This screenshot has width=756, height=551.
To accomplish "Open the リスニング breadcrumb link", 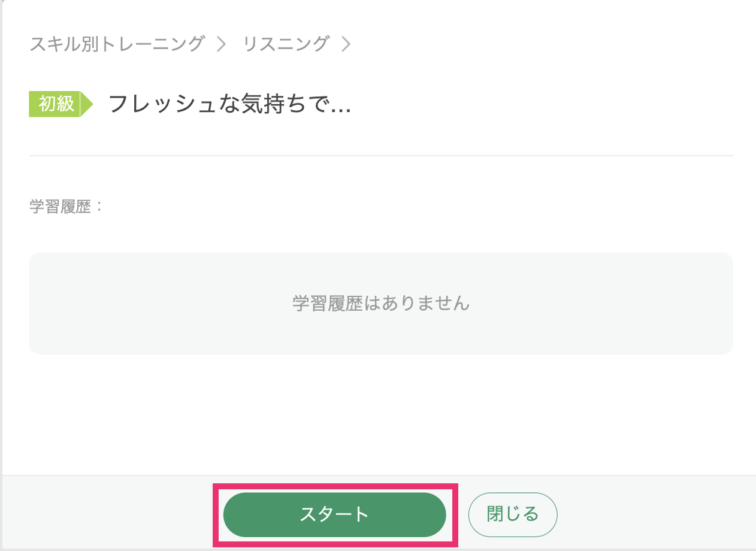I will [286, 44].
